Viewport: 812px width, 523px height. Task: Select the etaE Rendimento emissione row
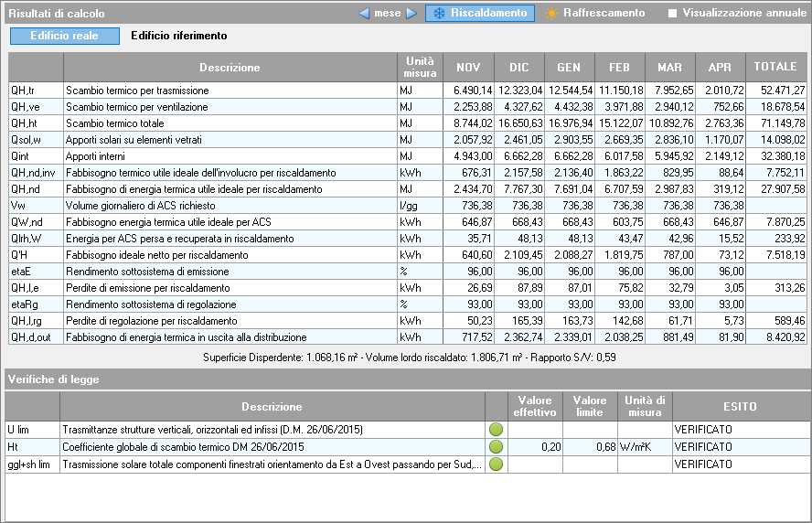(230, 272)
